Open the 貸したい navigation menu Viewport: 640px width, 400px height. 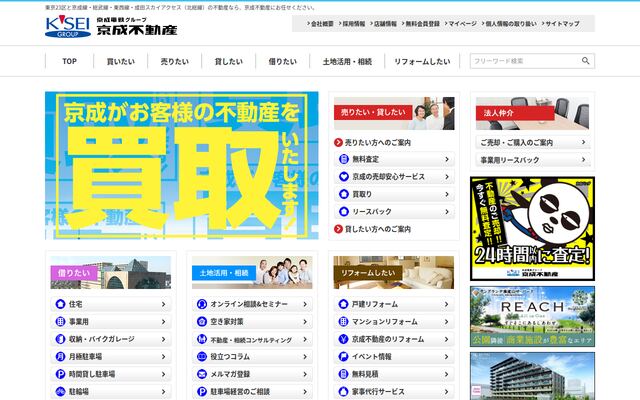[x=229, y=61]
